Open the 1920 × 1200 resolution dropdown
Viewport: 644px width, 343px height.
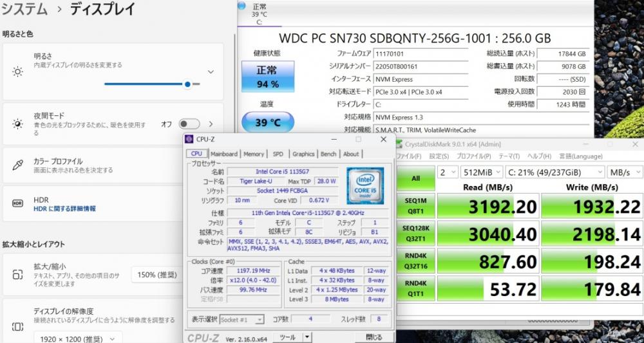click(x=78, y=339)
